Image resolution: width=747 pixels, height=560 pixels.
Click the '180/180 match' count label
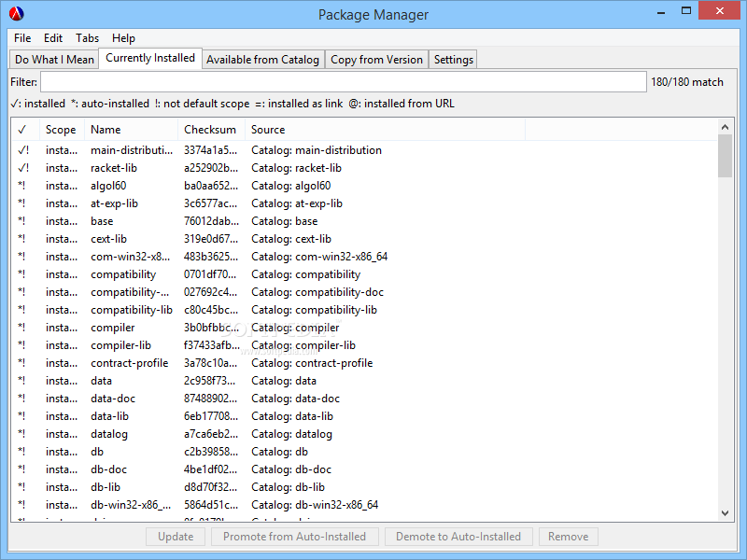[687, 82]
